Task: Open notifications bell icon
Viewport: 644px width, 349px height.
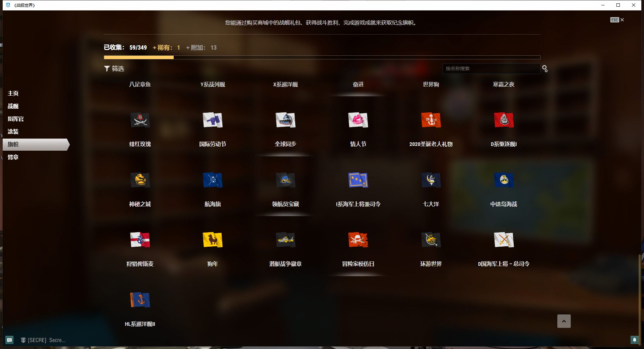Action: point(634,340)
